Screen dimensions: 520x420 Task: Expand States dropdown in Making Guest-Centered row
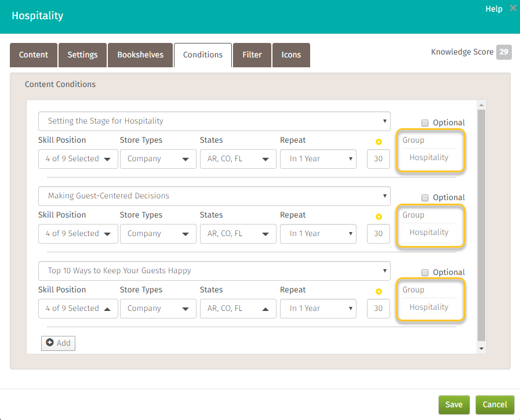[x=238, y=234]
